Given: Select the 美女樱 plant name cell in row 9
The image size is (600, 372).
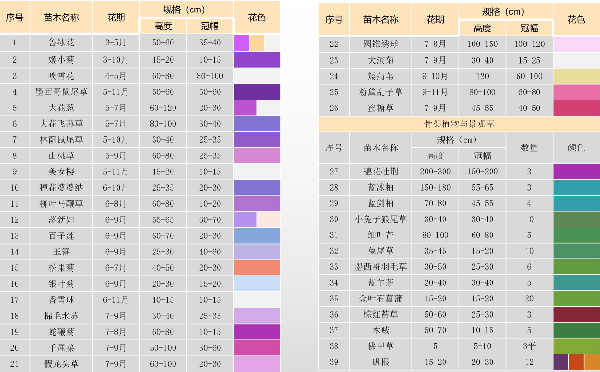Looking at the screenshot, I should click(x=61, y=171).
